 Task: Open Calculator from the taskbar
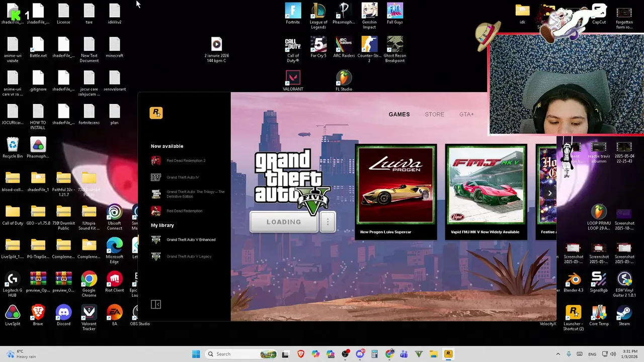(374, 354)
